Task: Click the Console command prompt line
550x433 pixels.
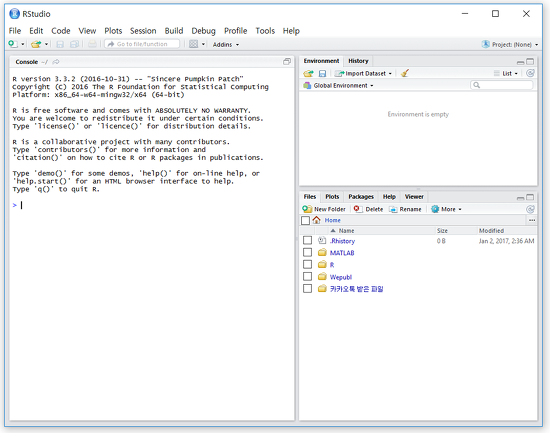Action: pos(152,205)
